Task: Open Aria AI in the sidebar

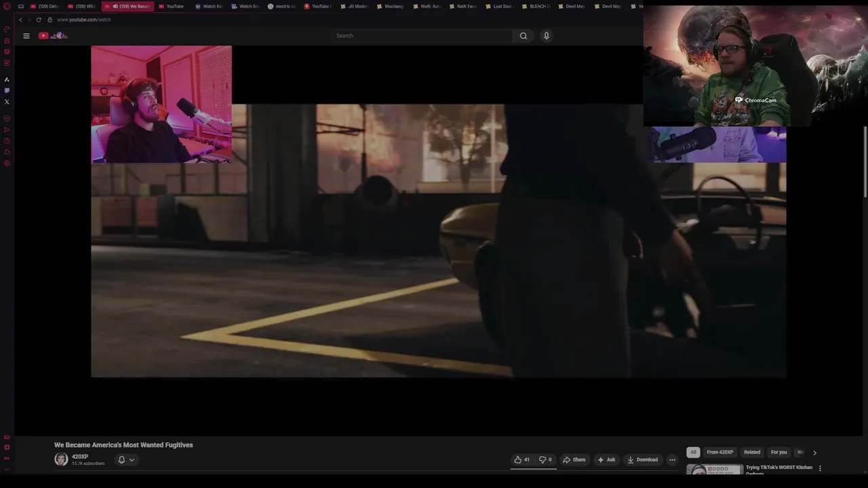Action: click(7, 79)
